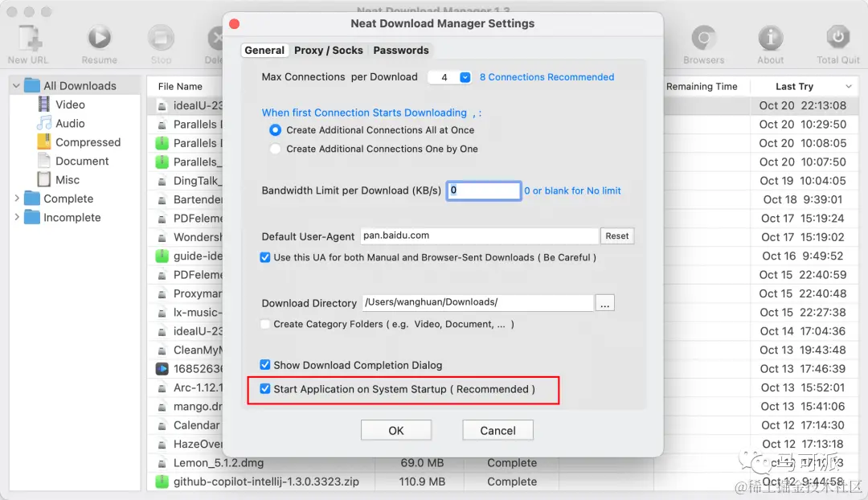The width and height of the screenshot is (868, 500).
Task: Expand the Incomplete tree node
Action: (x=17, y=217)
